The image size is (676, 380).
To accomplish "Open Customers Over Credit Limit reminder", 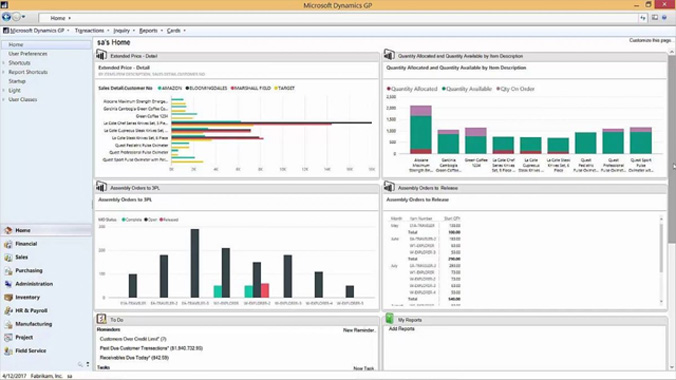I will (133, 339).
